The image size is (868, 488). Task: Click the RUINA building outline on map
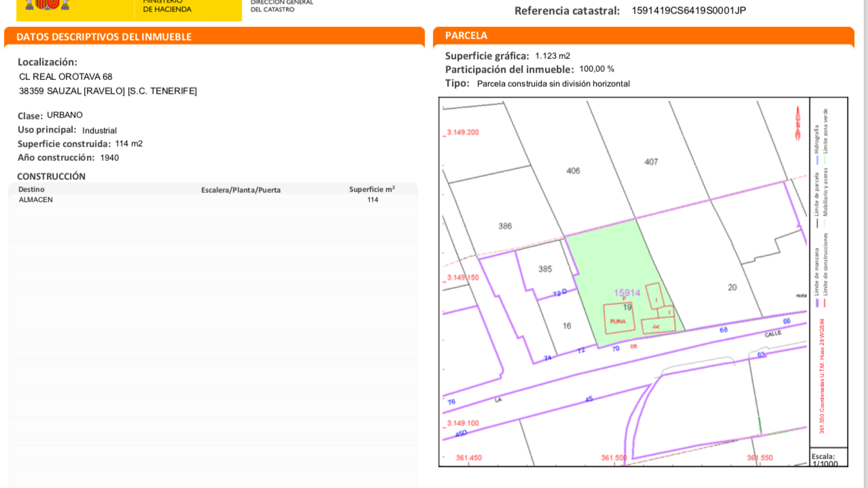click(618, 319)
